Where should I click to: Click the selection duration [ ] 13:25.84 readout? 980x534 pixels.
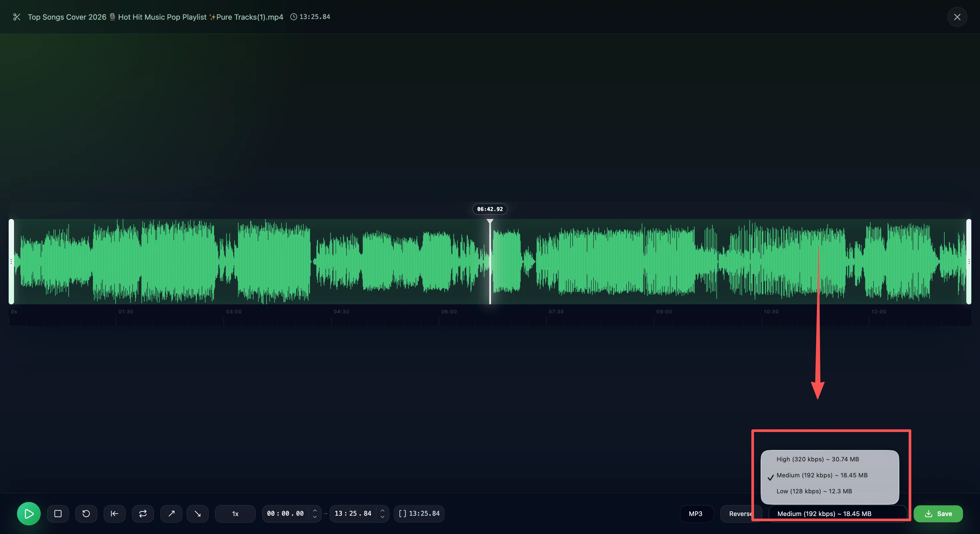coord(419,513)
